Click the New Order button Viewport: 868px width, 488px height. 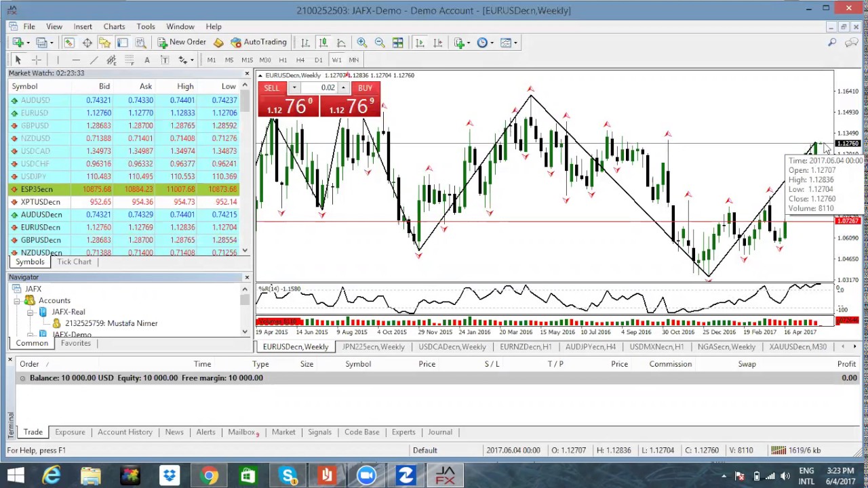click(x=182, y=43)
